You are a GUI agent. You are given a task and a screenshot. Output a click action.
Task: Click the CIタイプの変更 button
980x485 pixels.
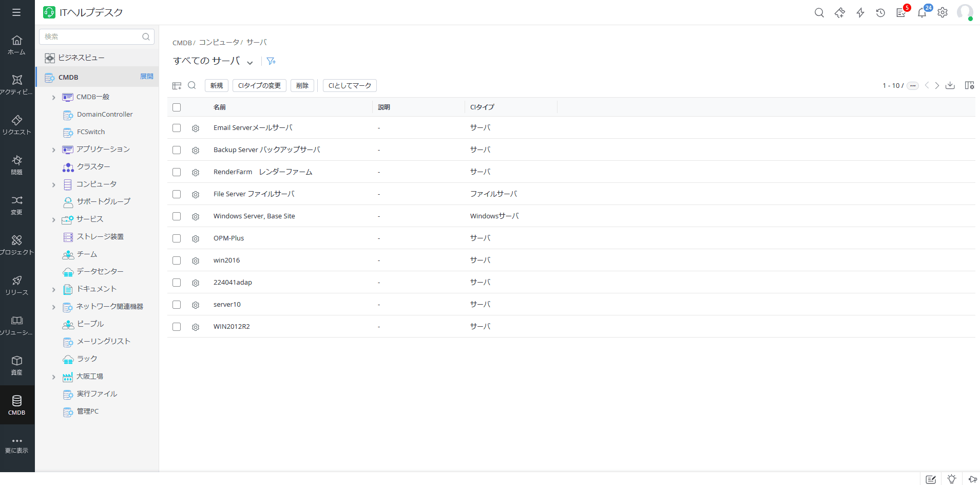click(259, 85)
